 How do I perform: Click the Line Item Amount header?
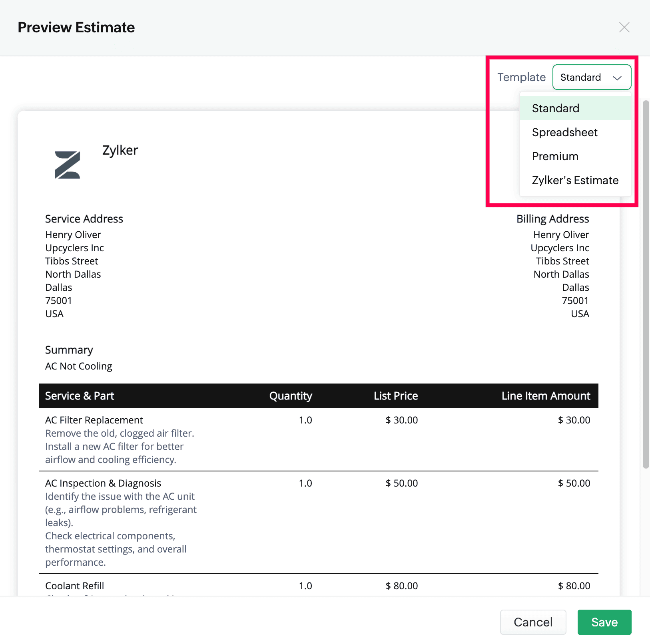click(x=546, y=396)
